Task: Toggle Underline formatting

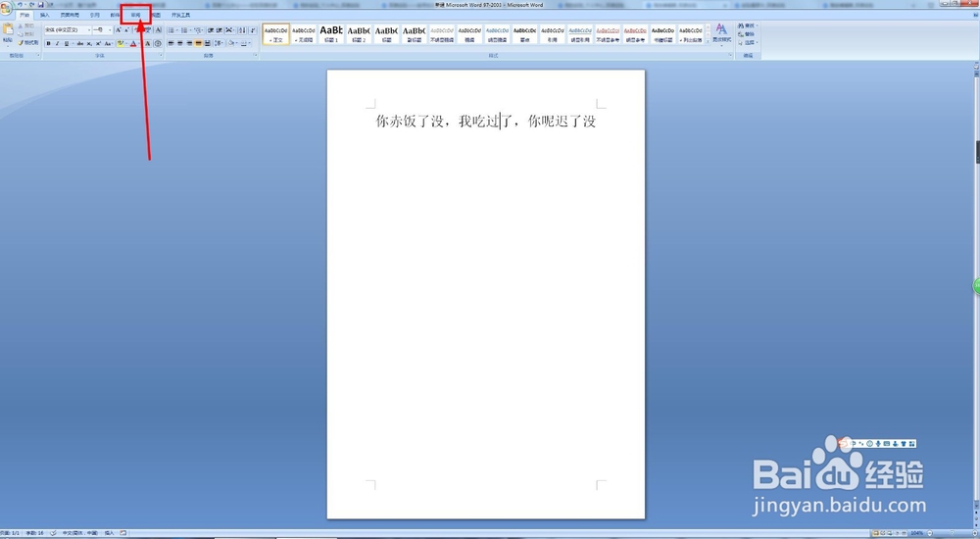Action: 67,44
